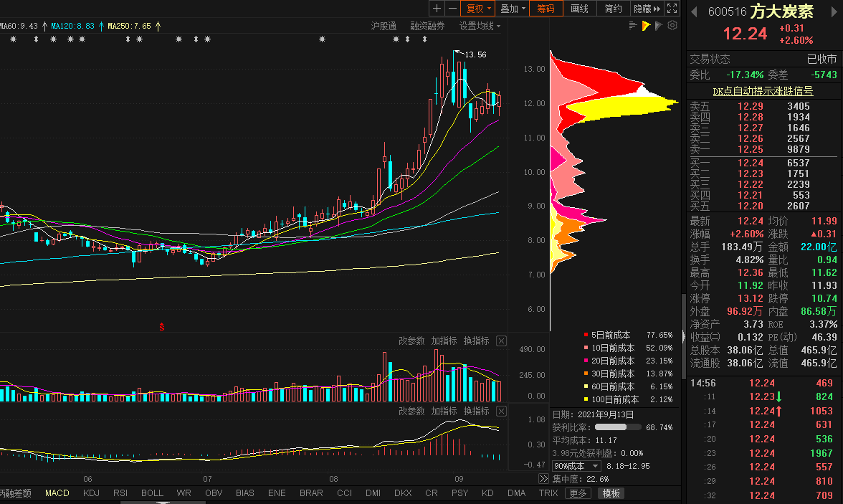843x504 pixels.
Task: Open the 叠加 overlay dropdown
Action: (513, 9)
